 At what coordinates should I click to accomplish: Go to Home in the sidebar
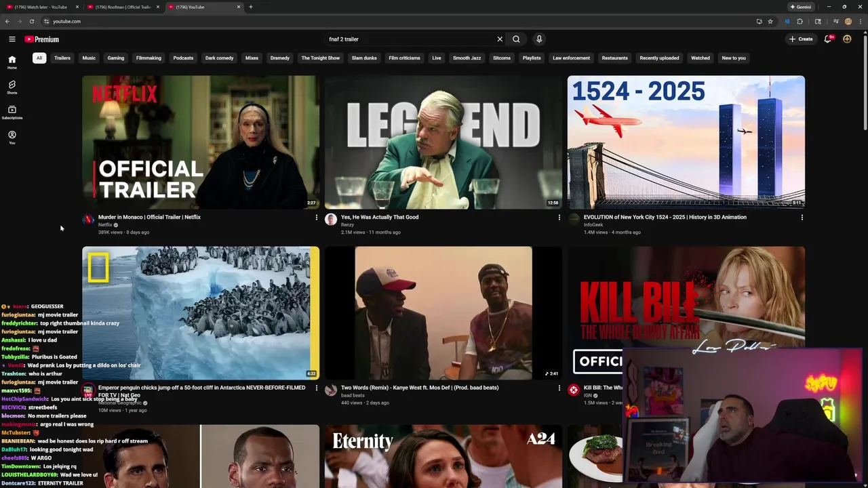coord(12,62)
